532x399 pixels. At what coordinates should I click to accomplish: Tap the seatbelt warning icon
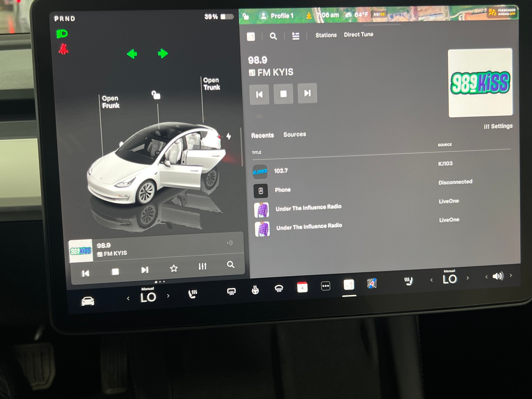pyautogui.click(x=64, y=49)
